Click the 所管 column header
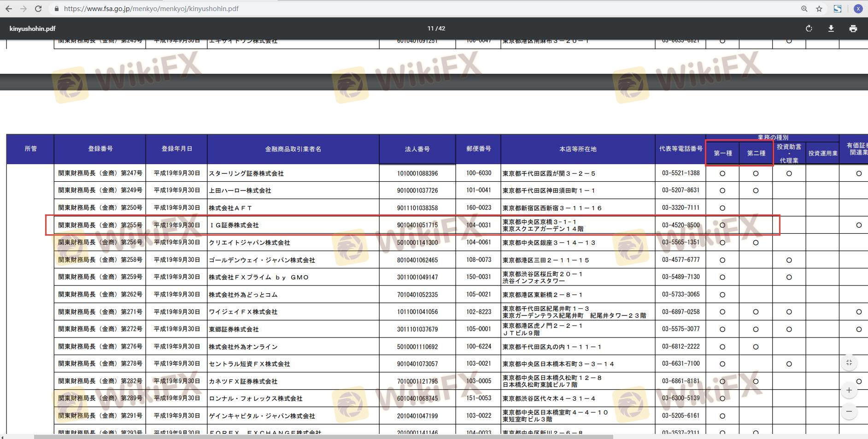868x439 pixels. pyautogui.click(x=30, y=149)
